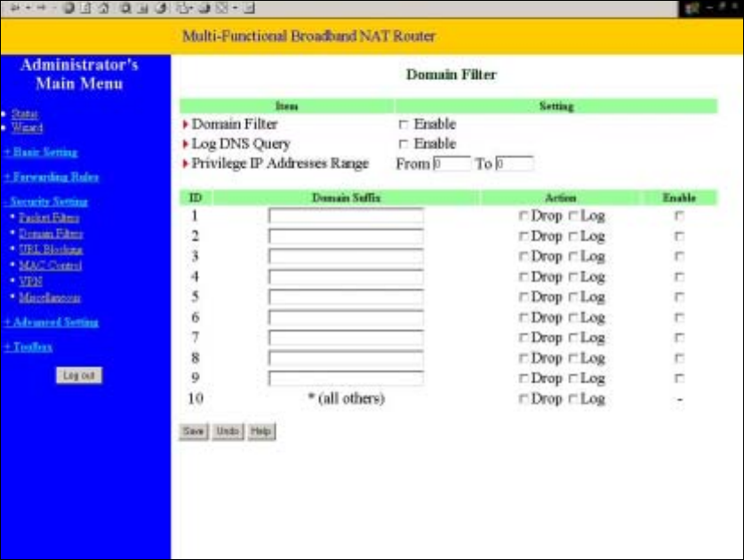Image resolution: width=744 pixels, height=560 pixels.
Task: Expand the Advanced Setting menu
Action: pyautogui.click(x=52, y=323)
